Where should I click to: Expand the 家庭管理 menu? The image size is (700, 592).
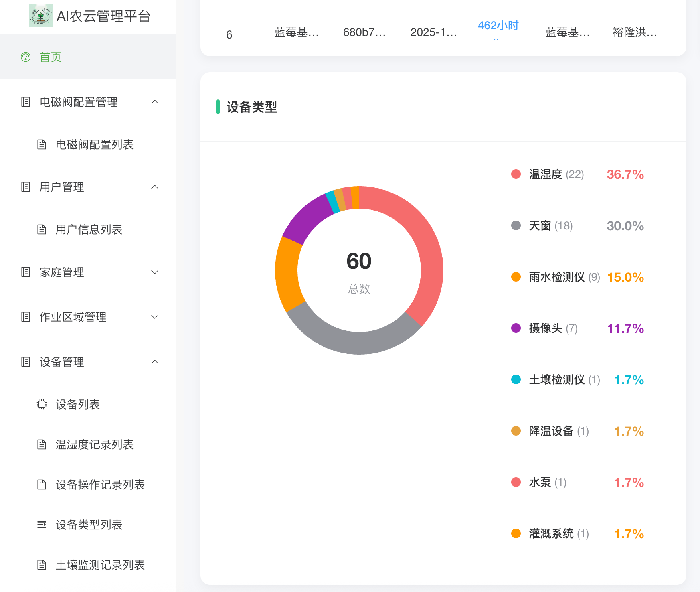(x=155, y=272)
